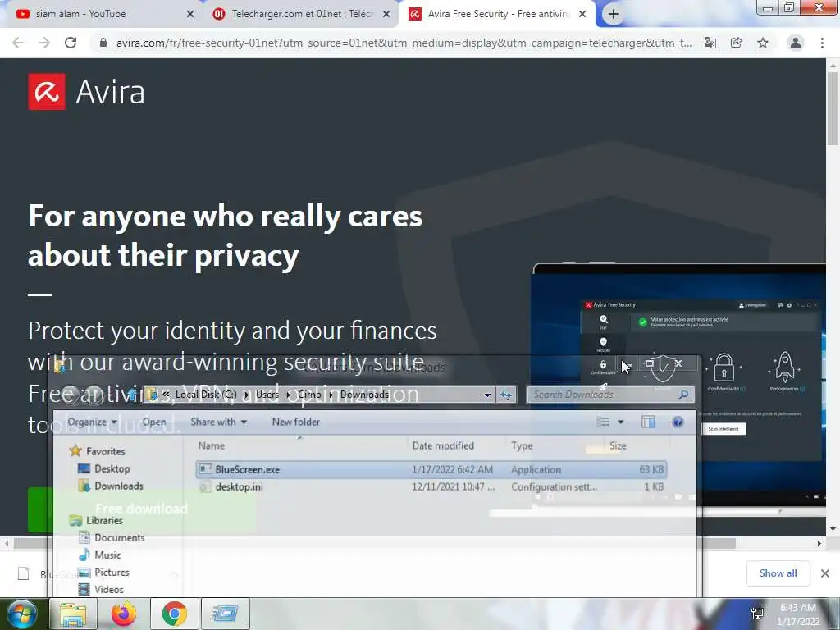
Task: Open Windows Explorer from taskbar
Action: [x=73, y=614]
